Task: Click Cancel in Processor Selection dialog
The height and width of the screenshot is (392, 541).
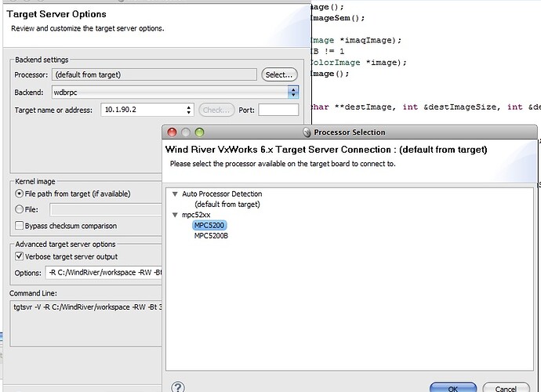Action: point(506,388)
